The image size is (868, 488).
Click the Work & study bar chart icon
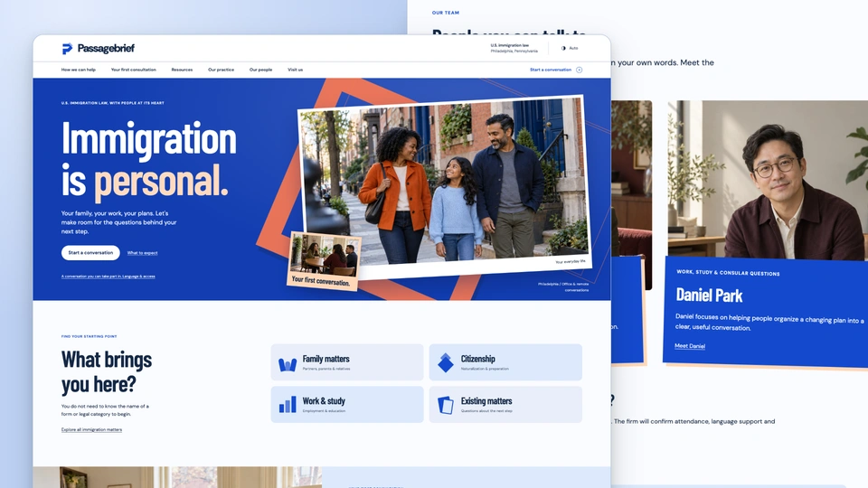point(288,405)
